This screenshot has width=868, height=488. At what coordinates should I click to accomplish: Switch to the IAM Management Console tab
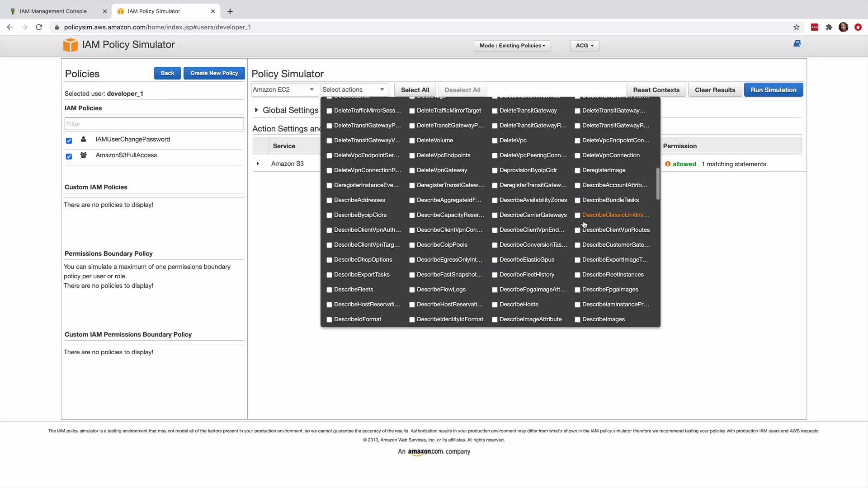tap(53, 11)
